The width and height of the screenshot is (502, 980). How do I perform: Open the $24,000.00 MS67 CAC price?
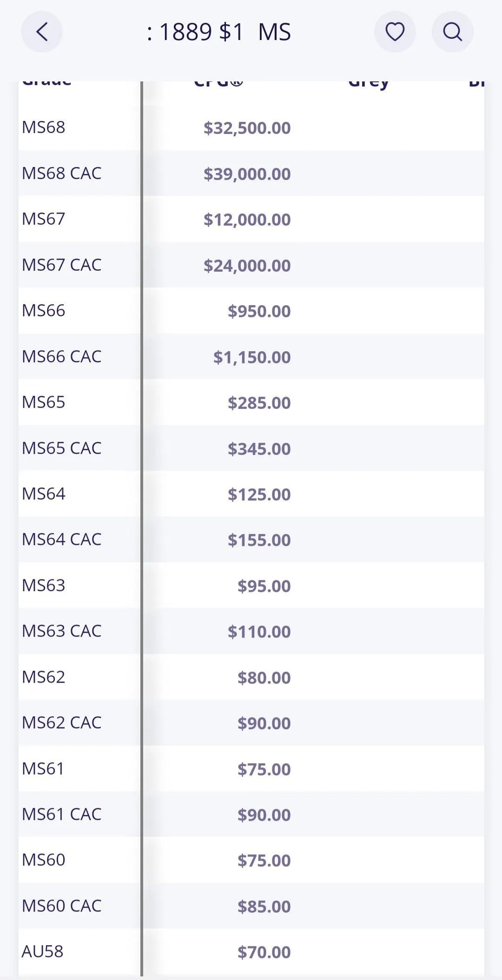tap(247, 266)
